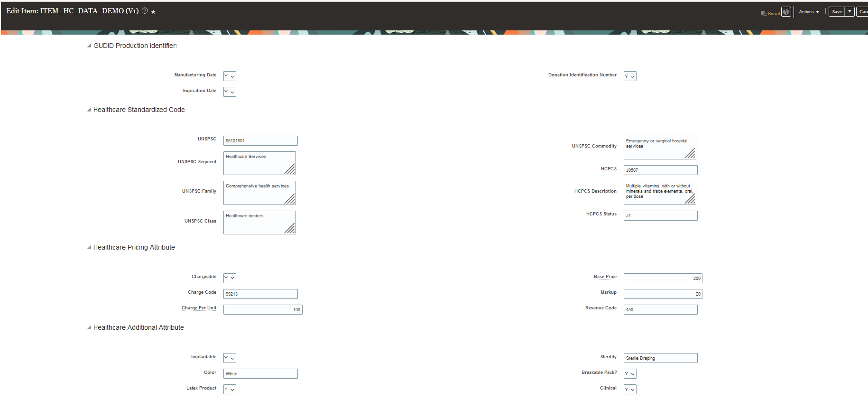Collapse Healthcare Additional Attribute section
The height and width of the screenshot is (400, 868).
coord(89,327)
